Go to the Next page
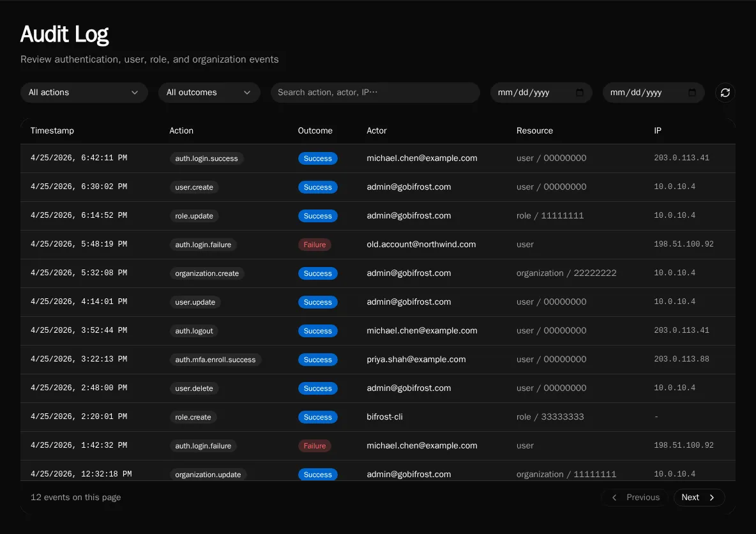Image resolution: width=756 pixels, height=534 pixels. [x=699, y=498]
